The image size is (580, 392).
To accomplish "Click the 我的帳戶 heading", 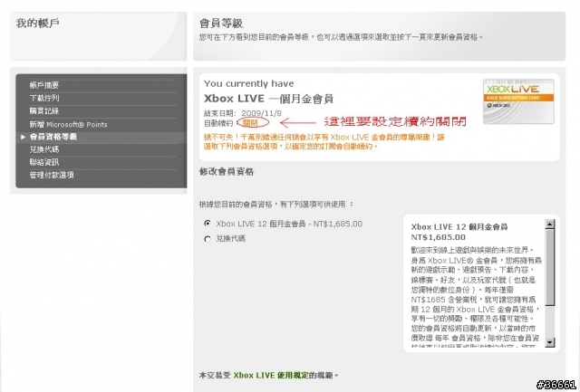I will 37,23.
